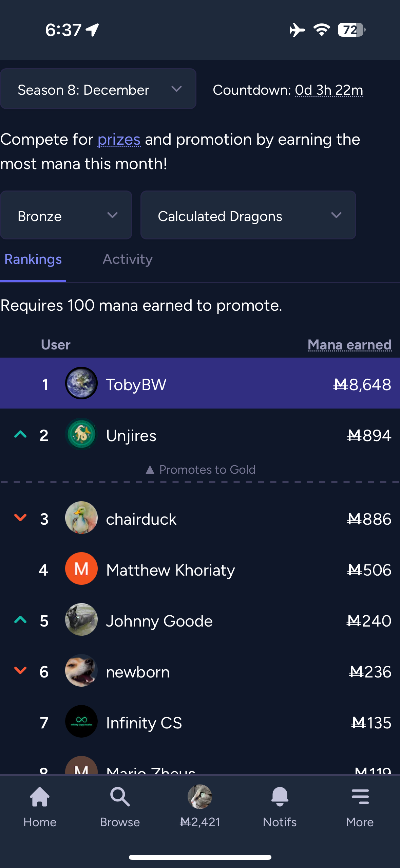
Task: Tap Matthew Khoriaty's orange M avatar
Action: (x=81, y=568)
